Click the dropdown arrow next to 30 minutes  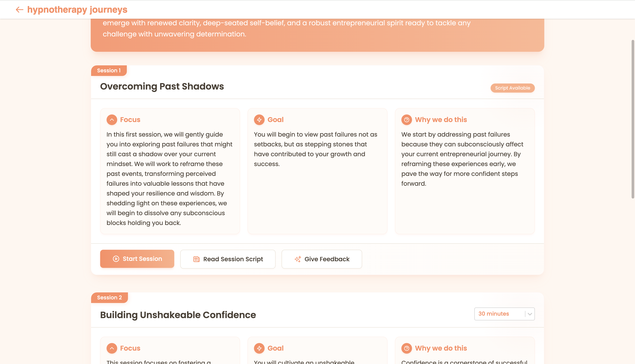click(530, 314)
